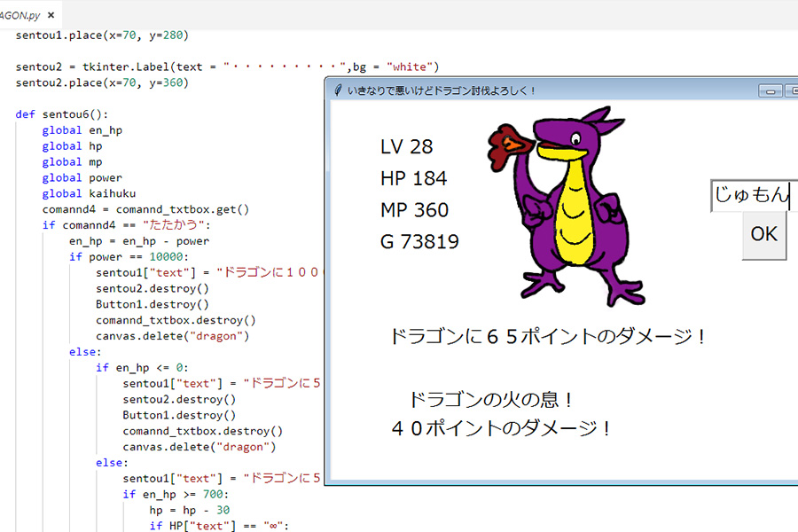Click the en_hp = en_hp - power line
This screenshot has height=532, width=798.
139,241
